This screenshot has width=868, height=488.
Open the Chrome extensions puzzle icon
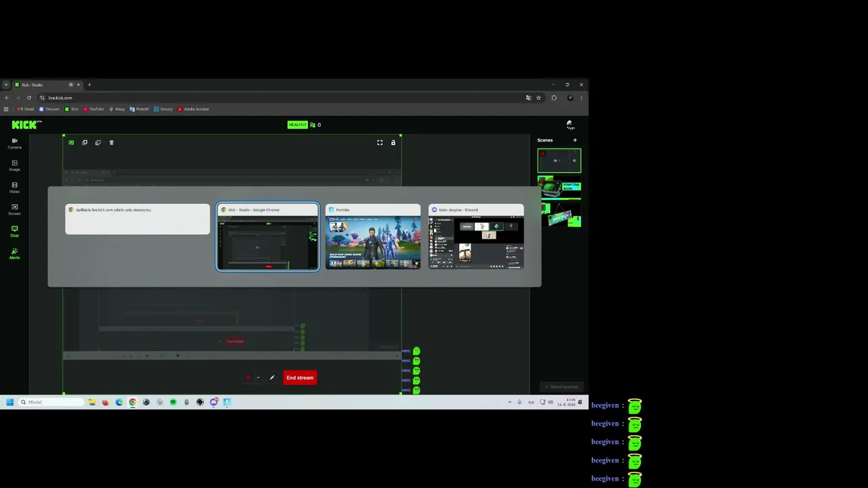click(x=554, y=98)
